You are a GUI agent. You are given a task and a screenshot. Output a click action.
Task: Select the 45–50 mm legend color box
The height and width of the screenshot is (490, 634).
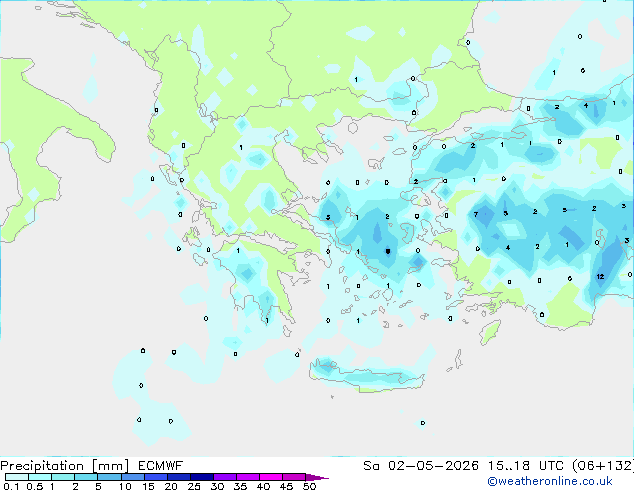click(294, 477)
